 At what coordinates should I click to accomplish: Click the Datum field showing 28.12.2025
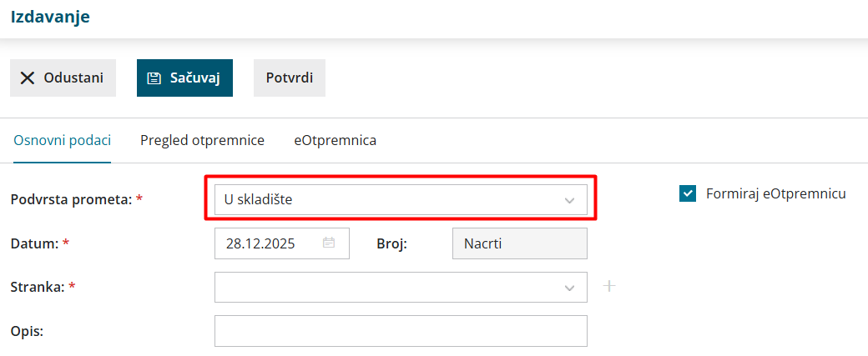point(265,243)
